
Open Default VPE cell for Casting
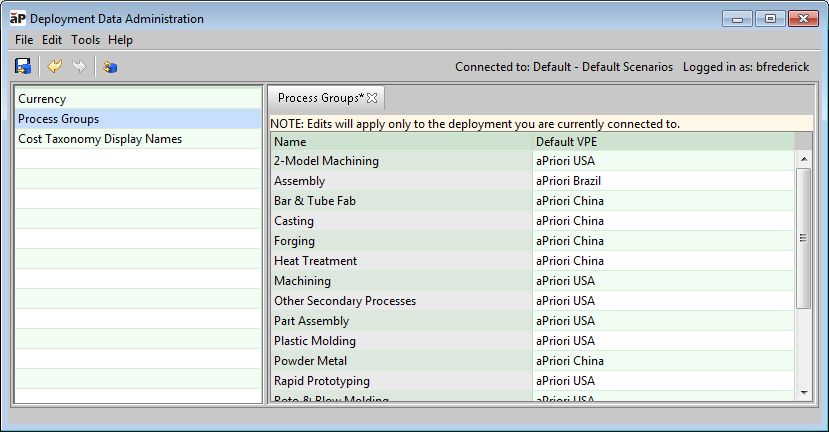[x=660, y=221]
